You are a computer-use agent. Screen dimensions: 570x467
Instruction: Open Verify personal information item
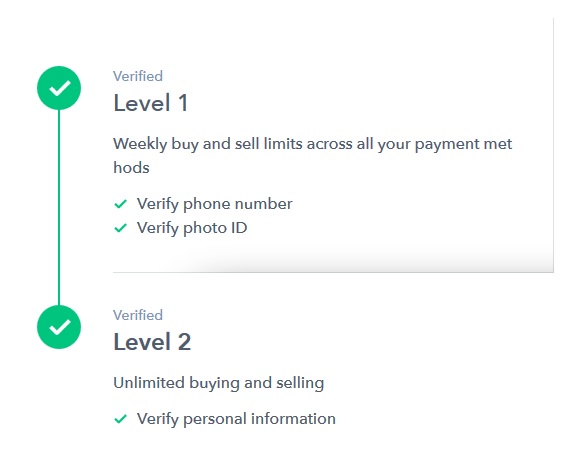pyautogui.click(x=236, y=419)
